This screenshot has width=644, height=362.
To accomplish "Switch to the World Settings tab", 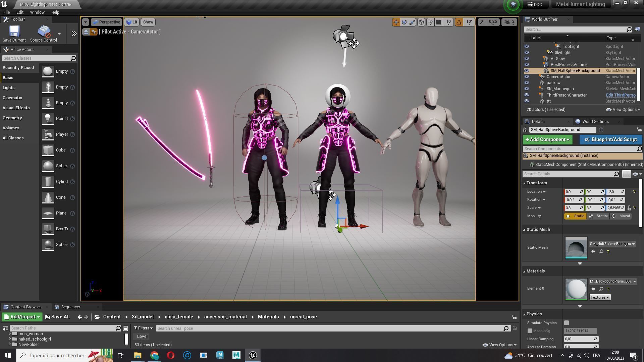I will click(x=595, y=122).
